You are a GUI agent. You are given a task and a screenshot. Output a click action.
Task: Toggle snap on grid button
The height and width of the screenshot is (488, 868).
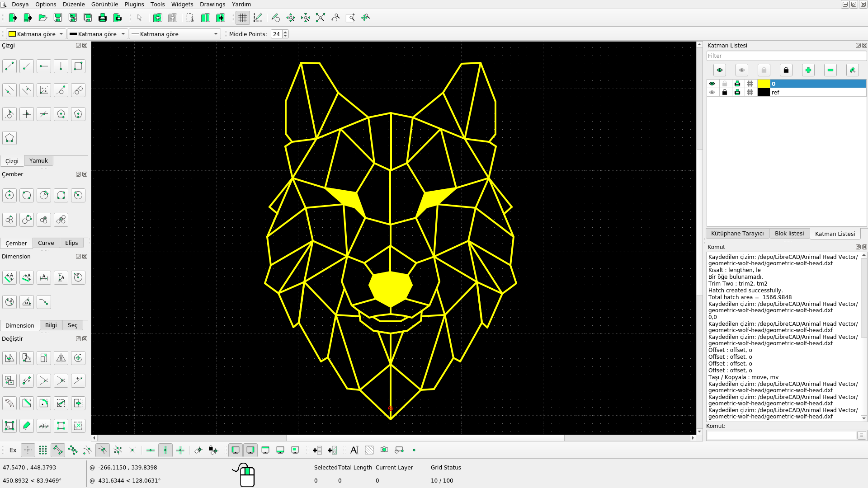tap(43, 450)
